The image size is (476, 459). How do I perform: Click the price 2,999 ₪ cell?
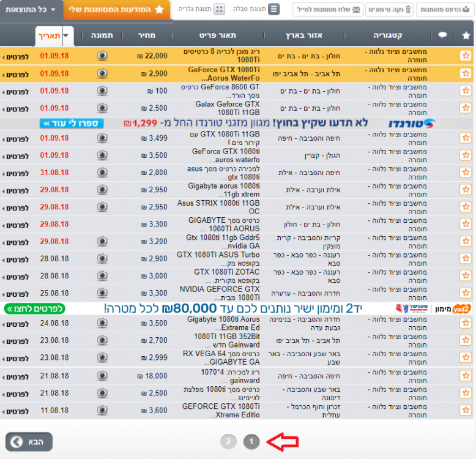(x=154, y=357)
